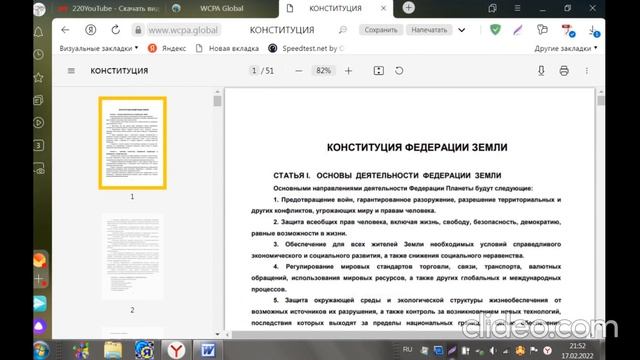Click the volume speaker tray icon
The width and height of the screenshot is (640, 360).
[493, 350]
